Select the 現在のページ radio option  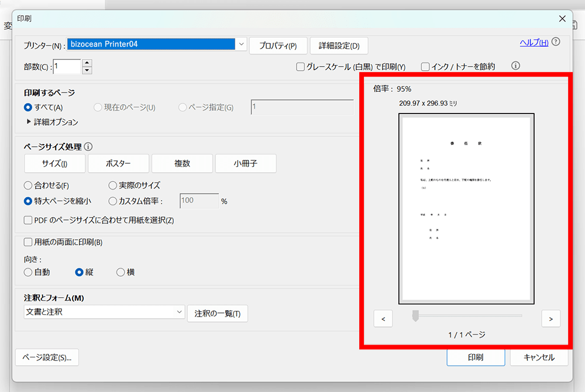(98, 108)
